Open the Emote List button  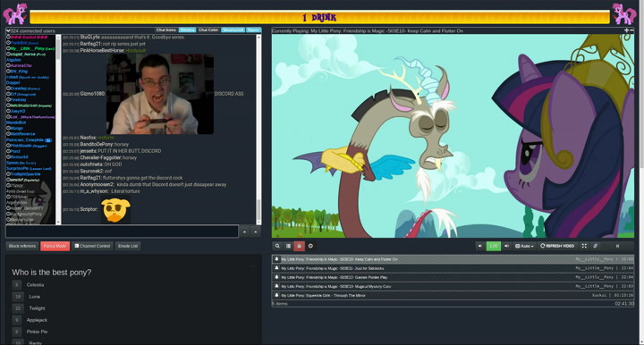[128, 246]
